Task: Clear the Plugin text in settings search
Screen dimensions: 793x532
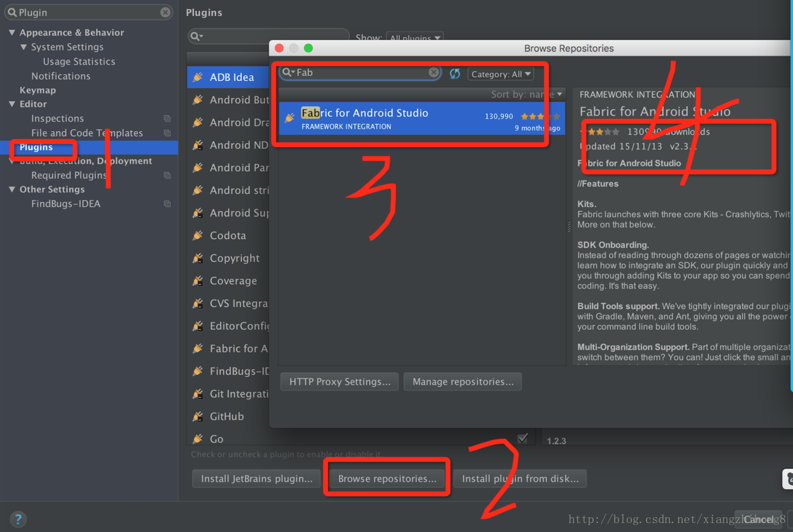Action: (x=165, y=12)
